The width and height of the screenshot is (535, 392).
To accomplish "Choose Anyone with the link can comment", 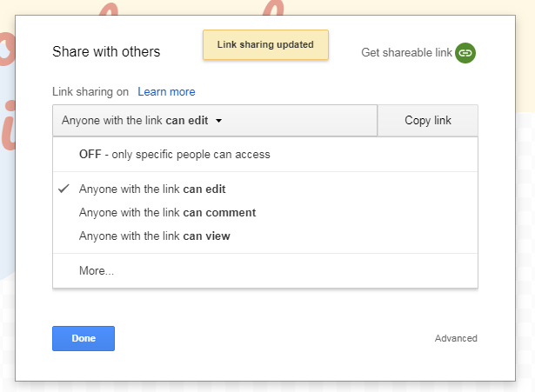I will click(265, 212).
